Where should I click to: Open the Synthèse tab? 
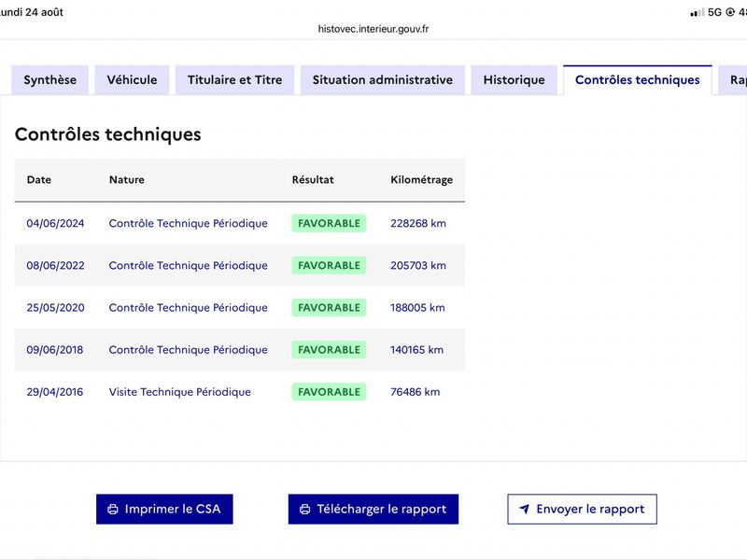pyautogui.click(x=50, y=80)
